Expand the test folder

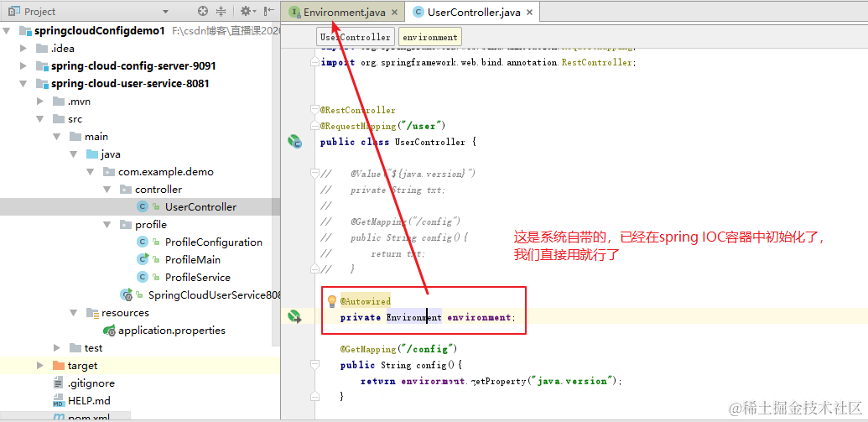[x=56, y=348]
